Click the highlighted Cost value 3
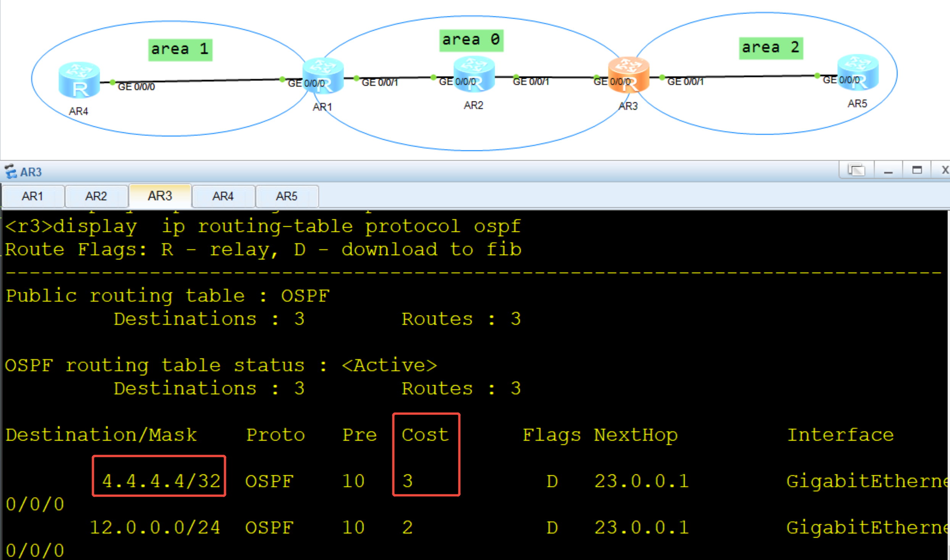950x560 pixels. coord(408,480)
